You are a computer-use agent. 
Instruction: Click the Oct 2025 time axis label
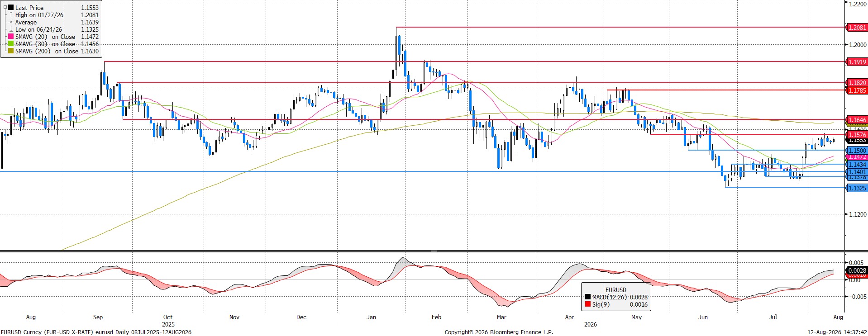168,321
